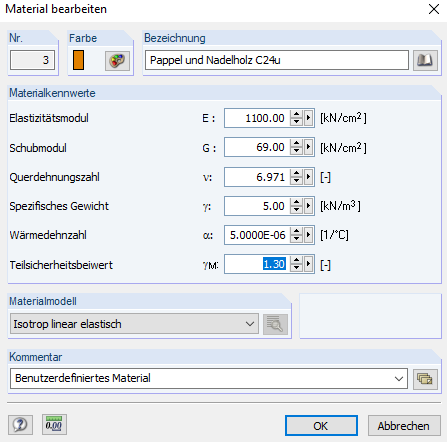This screenshot has width=447, height=442.
Task: Click arrow button next to Schubmodul field
Action: (x=309, y=147)
